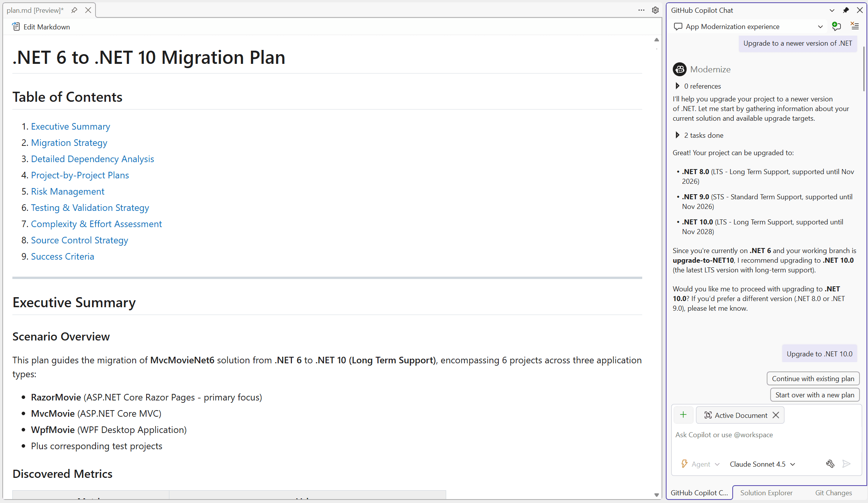Pin the plan.md editor tab
868x503 pixels.
(x=74, y=10)
